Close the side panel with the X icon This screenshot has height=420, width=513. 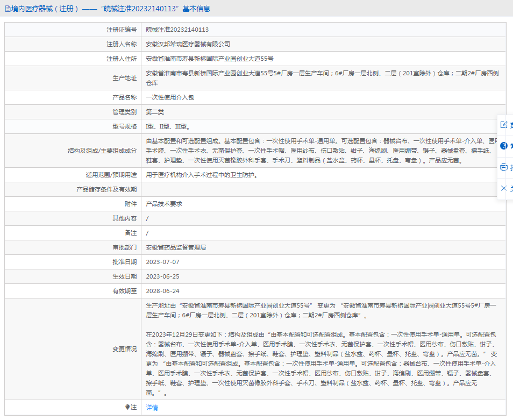(504, 188)
